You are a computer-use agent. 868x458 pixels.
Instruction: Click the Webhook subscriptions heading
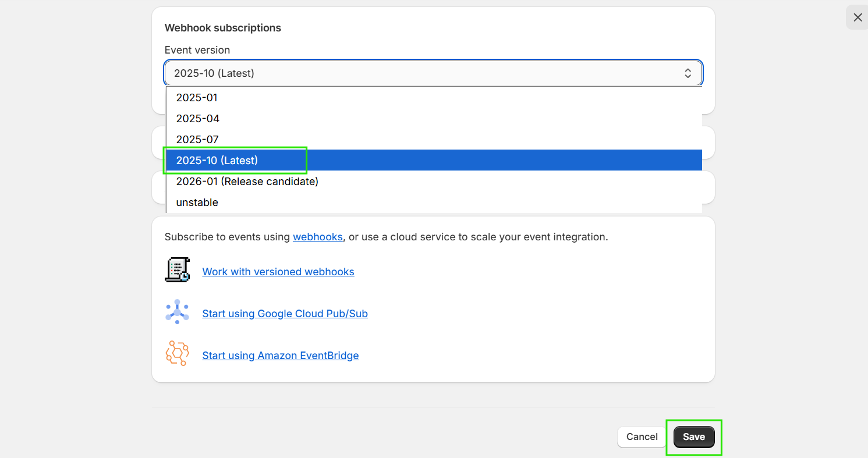point(223,28)
